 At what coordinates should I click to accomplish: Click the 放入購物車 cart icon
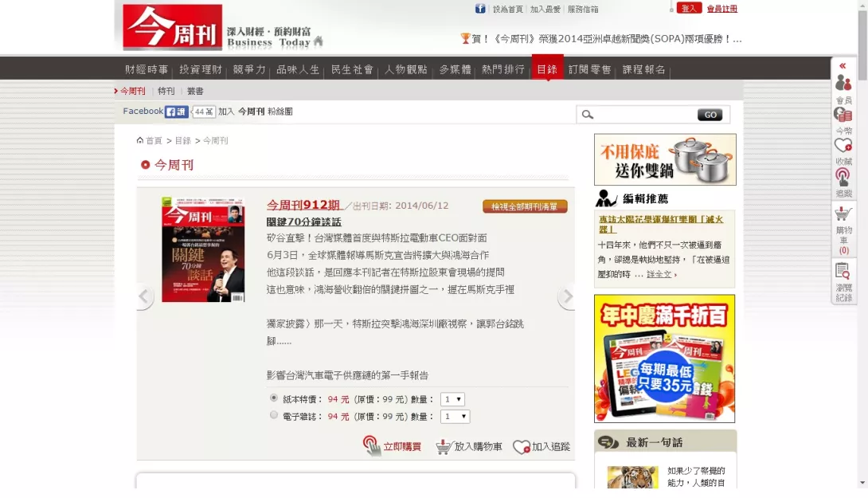444,446
